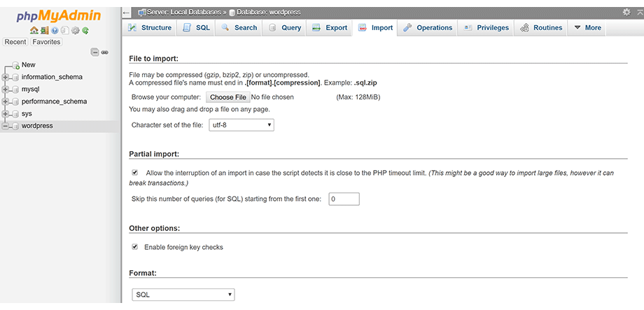
Task: Open phpMyAdmin documentation blue help icon
Action: 55,30
